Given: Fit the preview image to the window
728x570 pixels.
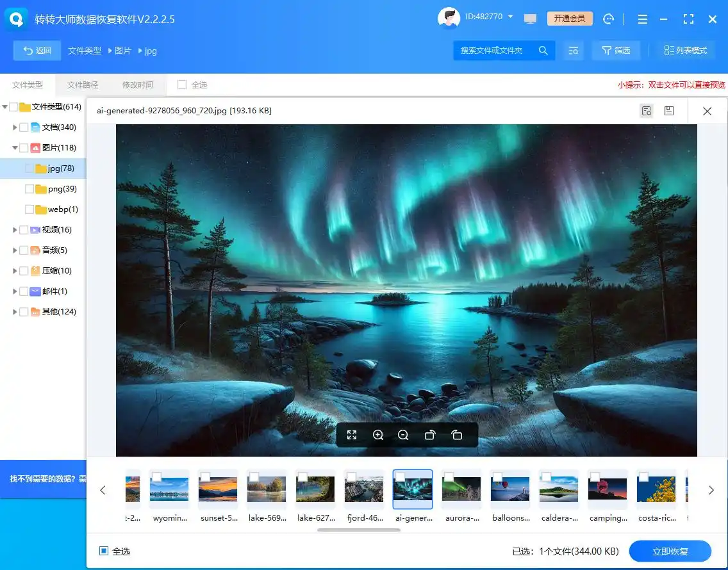Looking at the screenshot, I should [352, 434].
